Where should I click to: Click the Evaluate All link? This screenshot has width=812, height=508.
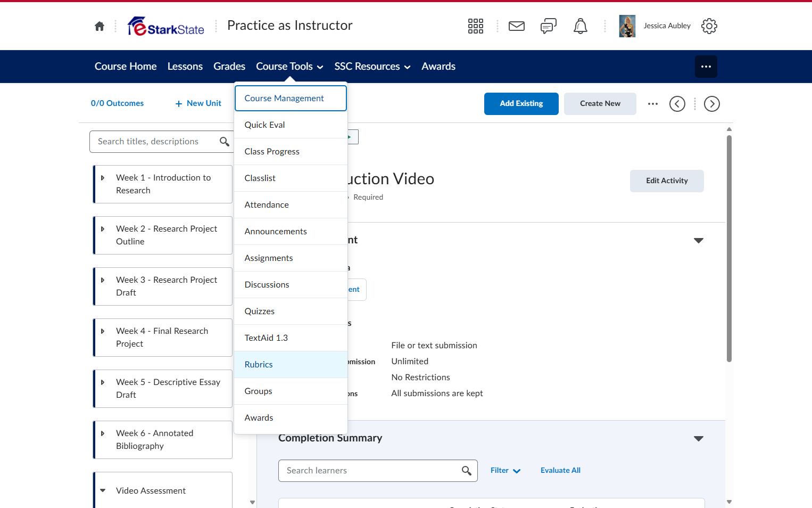pos(560,471)
